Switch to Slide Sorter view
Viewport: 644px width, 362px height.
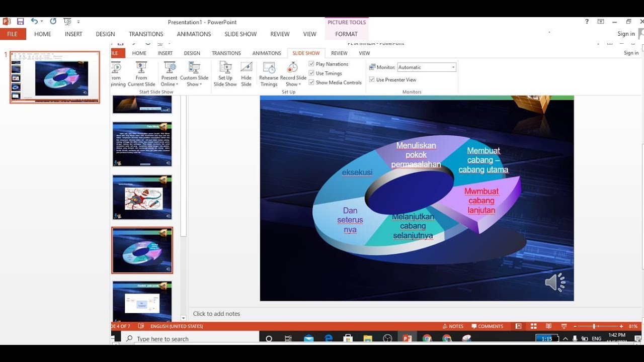(533, 326)
